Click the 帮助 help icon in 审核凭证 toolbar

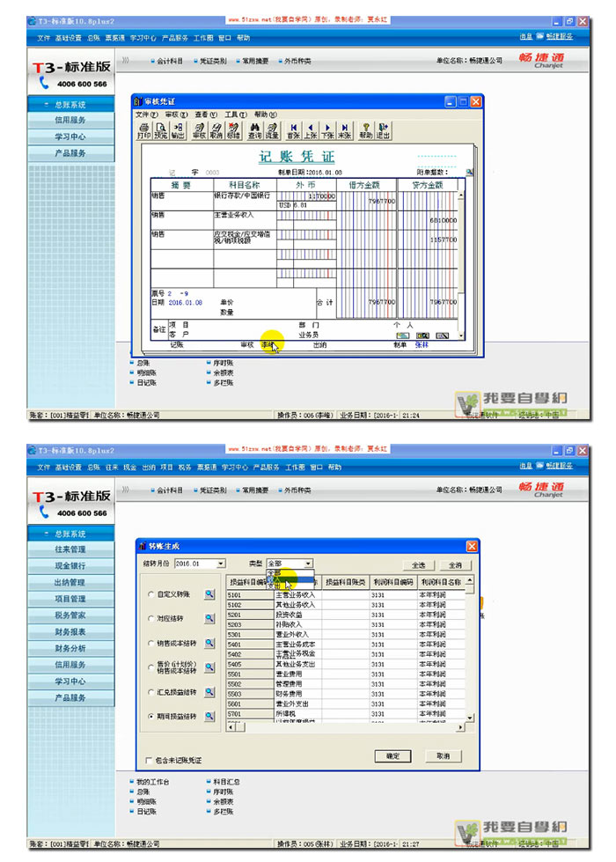point(366,131)
